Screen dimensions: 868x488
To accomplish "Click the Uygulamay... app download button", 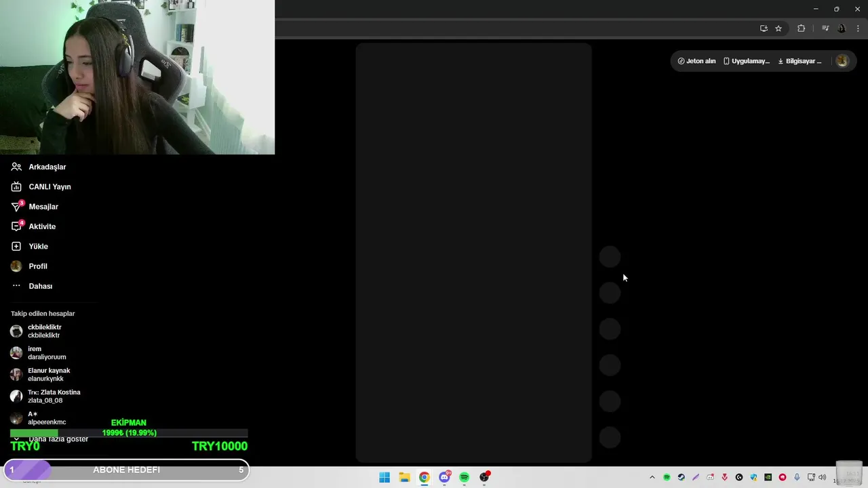I will (x=746, y=61).
